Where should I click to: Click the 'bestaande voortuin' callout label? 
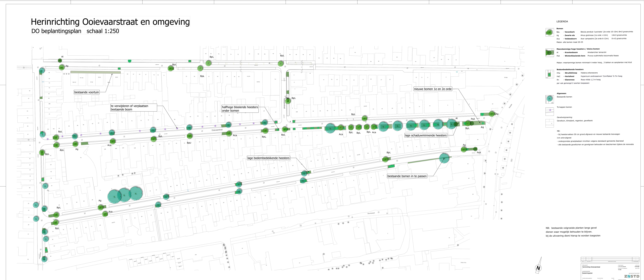point(87,92)
